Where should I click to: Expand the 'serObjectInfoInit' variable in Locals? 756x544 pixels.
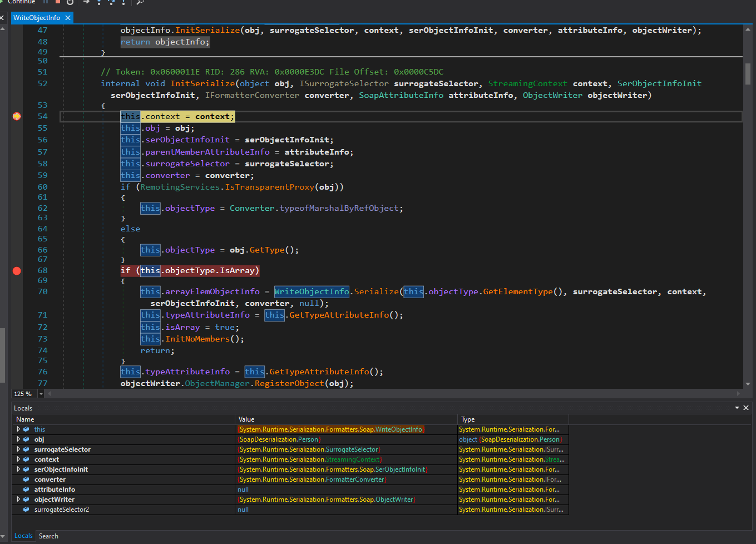click(18, 469)
